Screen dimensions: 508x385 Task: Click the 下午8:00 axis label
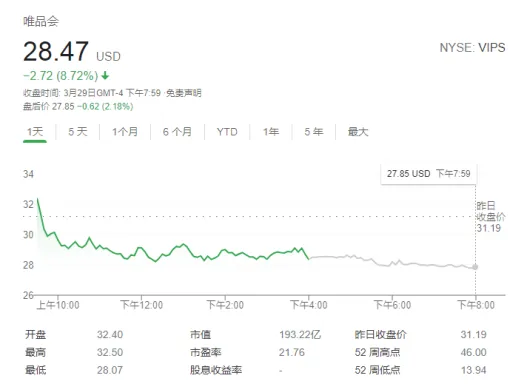[476, 305]
